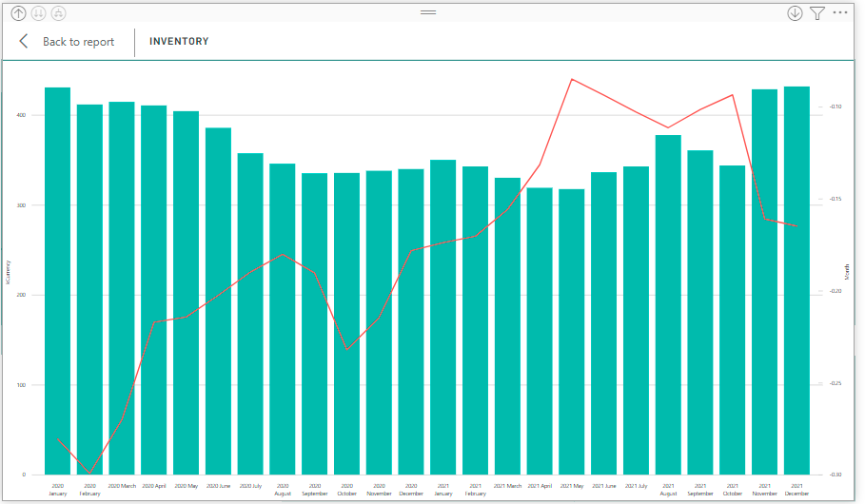Image resolution: width=865 pixels, height=504 pixels.
Task: Select the 2021 November bar
Action: [764, 281]
